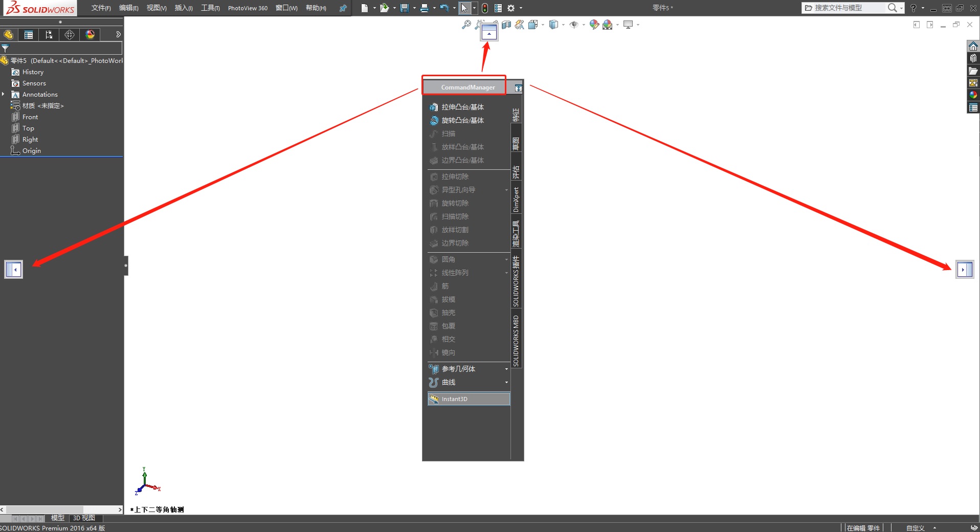Open the Design Library in the task pane

coord(973,58)
